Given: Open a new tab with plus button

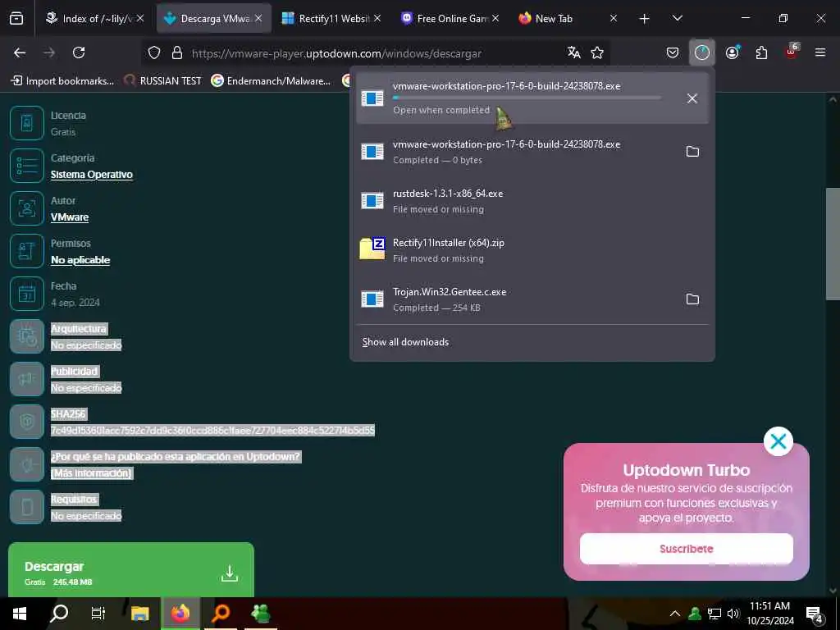Looking at the screenshot, I should 644,19.
